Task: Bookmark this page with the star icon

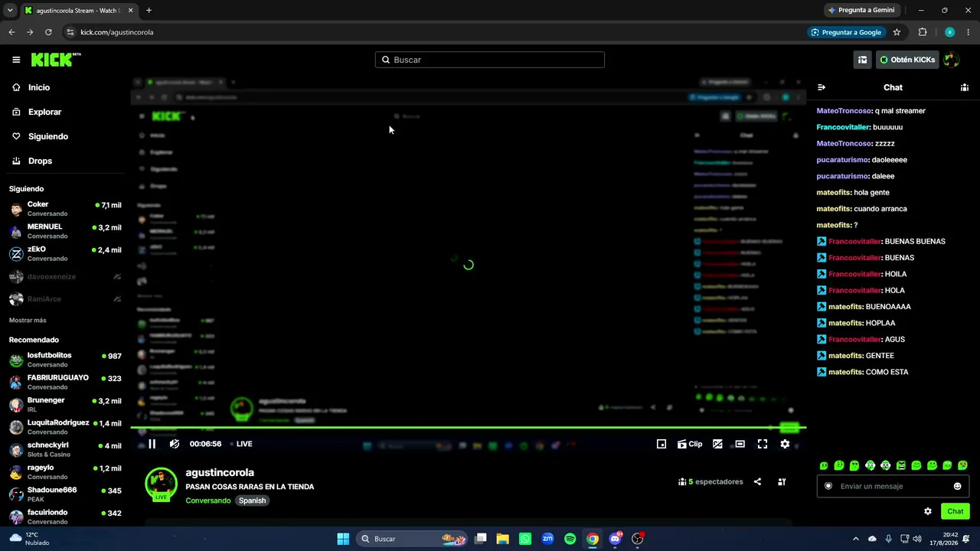Action: 897,32
